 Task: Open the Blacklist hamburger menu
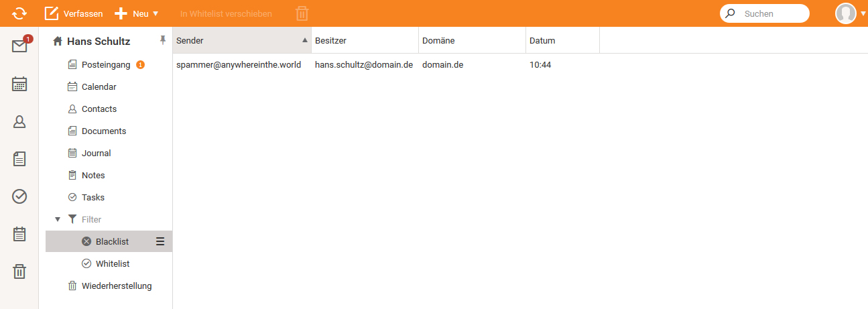click(x=160, y=241)
